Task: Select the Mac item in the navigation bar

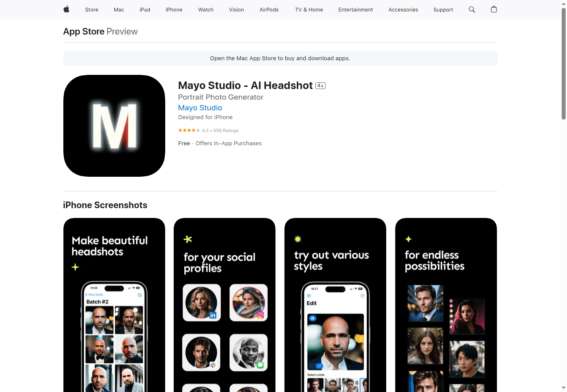Action: tap(119, 9)
